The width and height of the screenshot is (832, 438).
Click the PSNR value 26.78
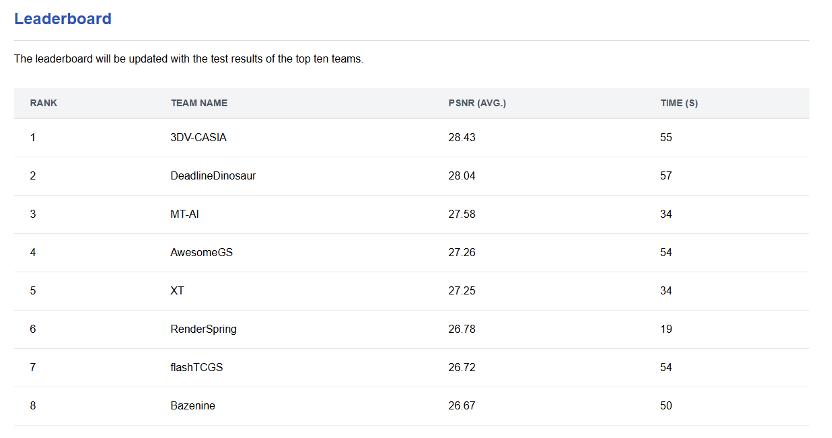coord(462,329)
